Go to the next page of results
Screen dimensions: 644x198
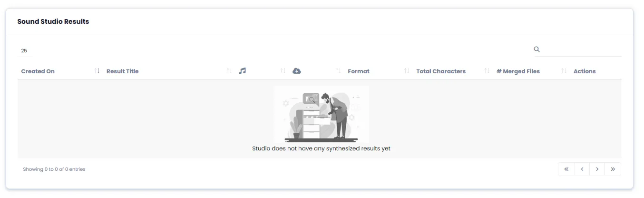point(597,169)
